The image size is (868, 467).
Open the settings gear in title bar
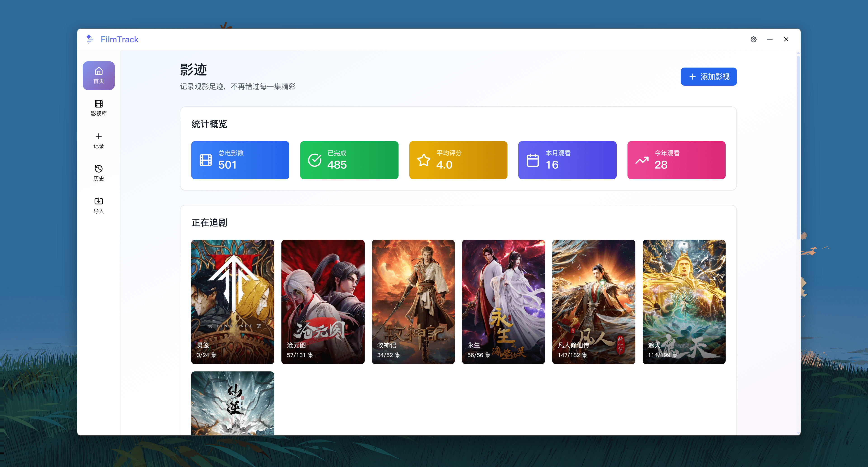pos(753,39)
